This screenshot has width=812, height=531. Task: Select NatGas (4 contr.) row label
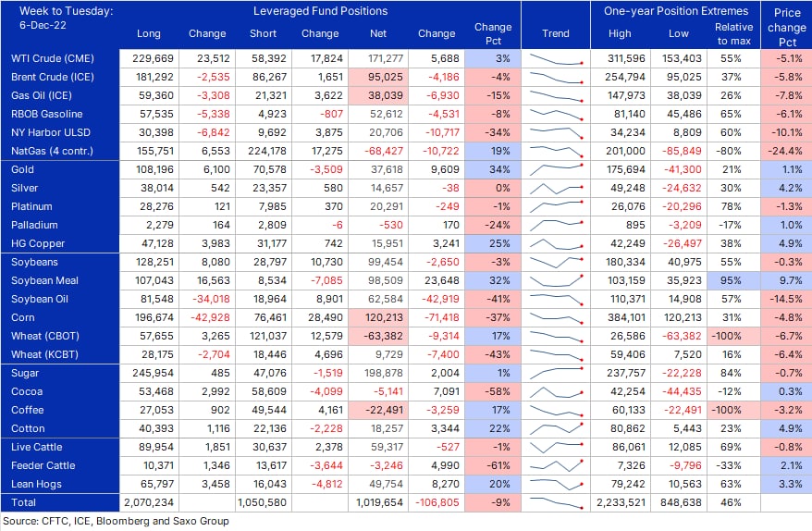52,152
